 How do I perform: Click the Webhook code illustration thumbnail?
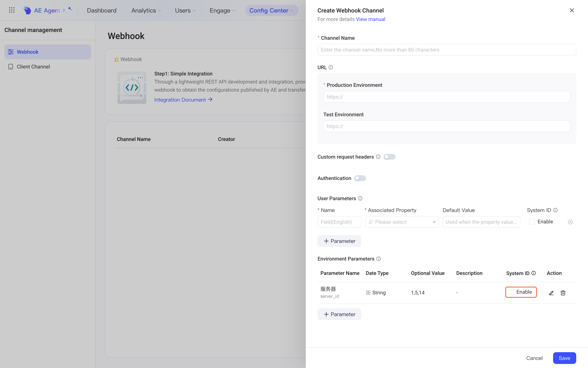tap(132, 88)
